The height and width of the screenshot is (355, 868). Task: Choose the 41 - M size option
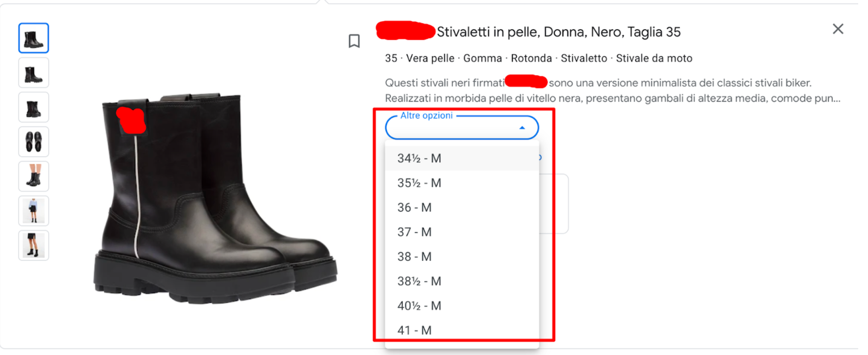pos(415,330)
